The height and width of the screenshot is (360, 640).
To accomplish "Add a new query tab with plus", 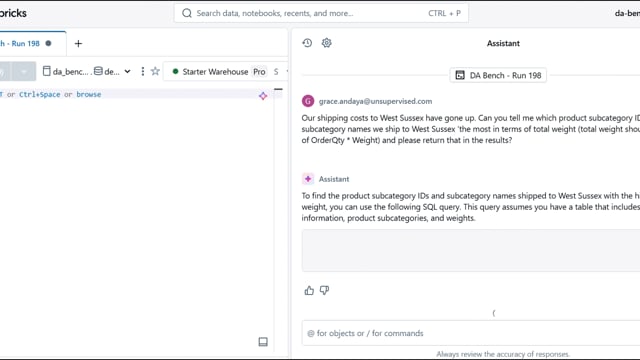I will (x=78, y=43).
